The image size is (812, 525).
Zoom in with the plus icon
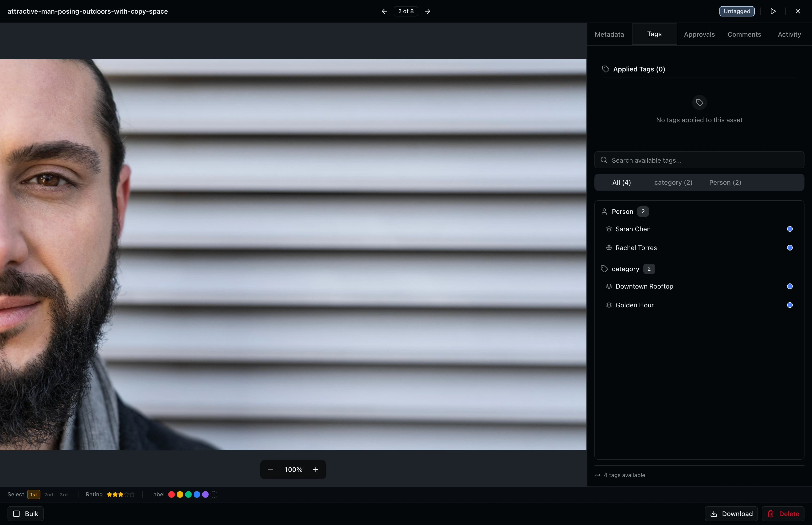click(x=316, y=470)
